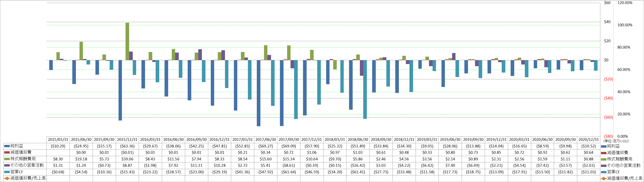The width and height of the screenshot is (644, 182).
Task: Click the tallest green stock compensation bar for 2015/12/31
Action: click(x=127, y=42)
